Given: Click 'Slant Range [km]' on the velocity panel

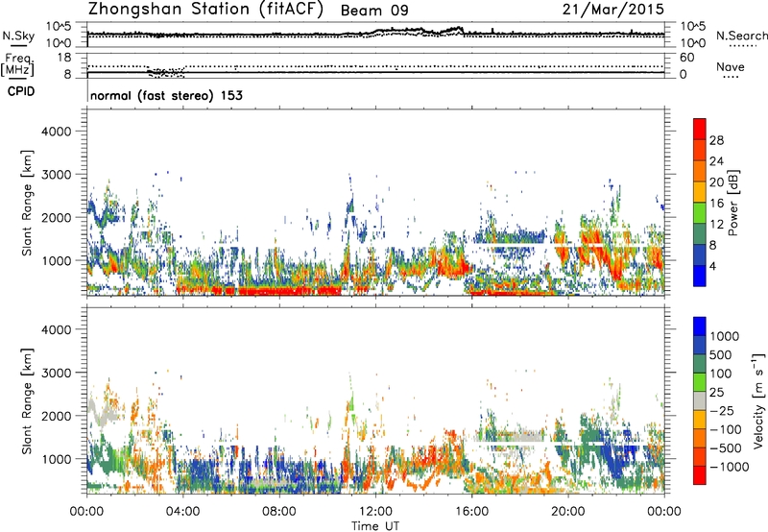Looking at the screenshot, I should coord(27,400).
